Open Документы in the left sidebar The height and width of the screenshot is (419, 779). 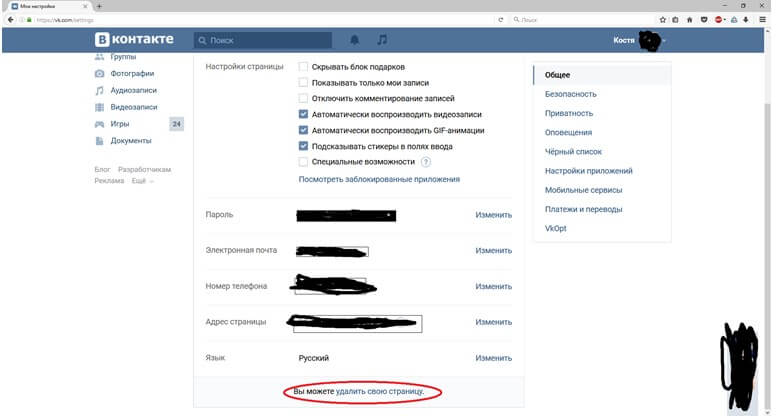coord(131,141)
